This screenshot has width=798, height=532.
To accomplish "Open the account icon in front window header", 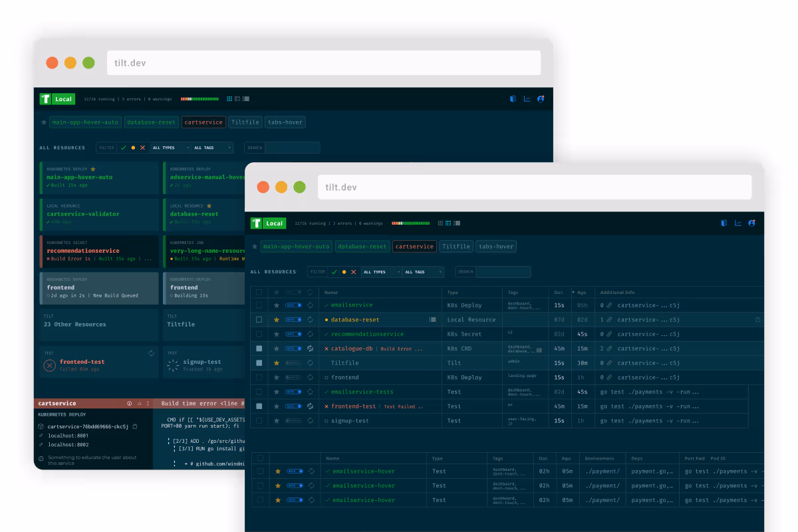I will tap(752, 223).
